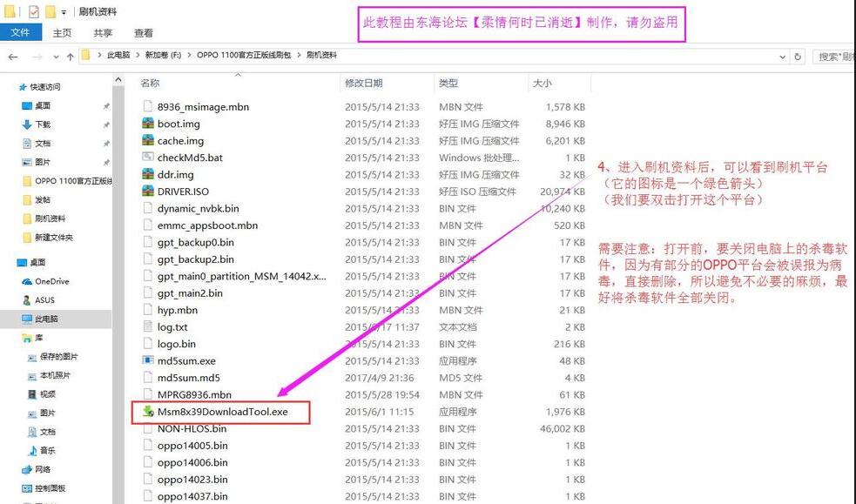Select the file oppo14005.bin
The width and height of the screenshot is (856, 504).
[x=192, y=445]
